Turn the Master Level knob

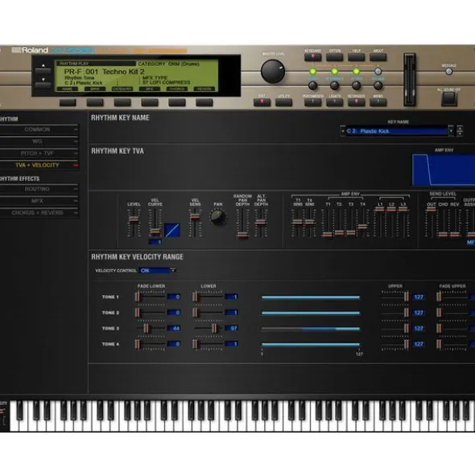coord(273,71)
